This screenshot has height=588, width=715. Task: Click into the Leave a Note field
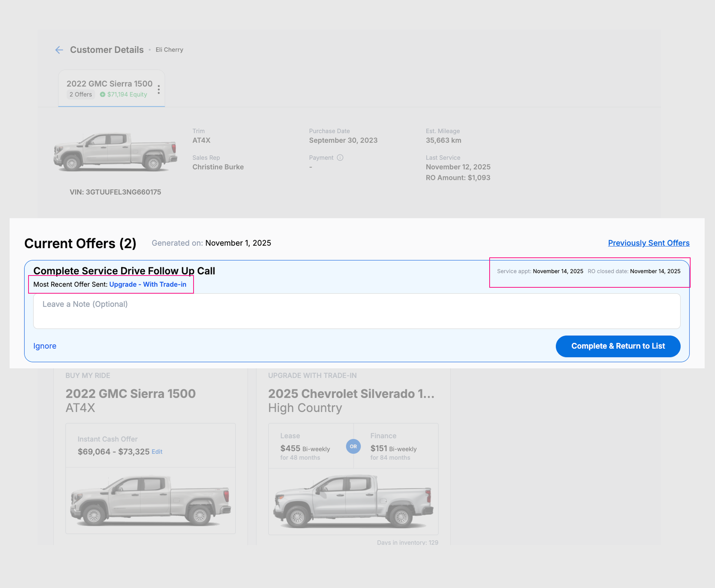(356, 311)
